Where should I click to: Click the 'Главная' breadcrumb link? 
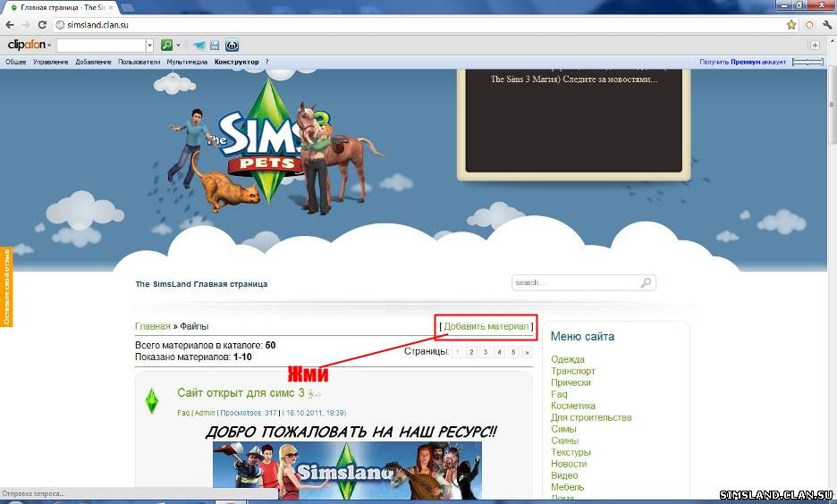153,326
